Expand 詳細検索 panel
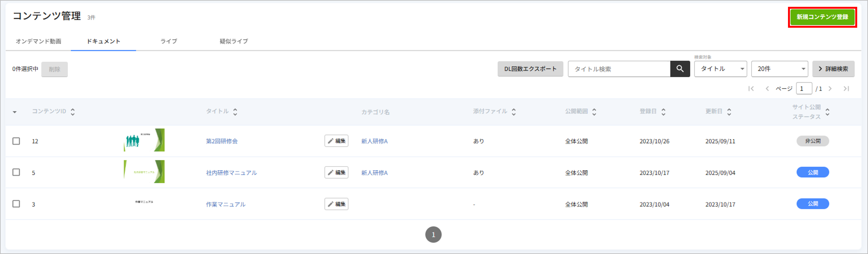Image resolution: width=868 pixels, height=254 pixels. point(833,69)
